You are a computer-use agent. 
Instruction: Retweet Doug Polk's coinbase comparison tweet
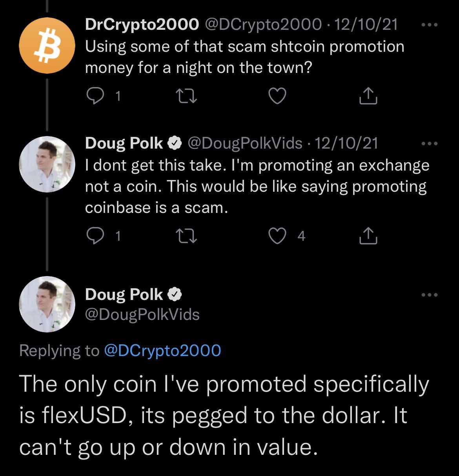(186, 236)
